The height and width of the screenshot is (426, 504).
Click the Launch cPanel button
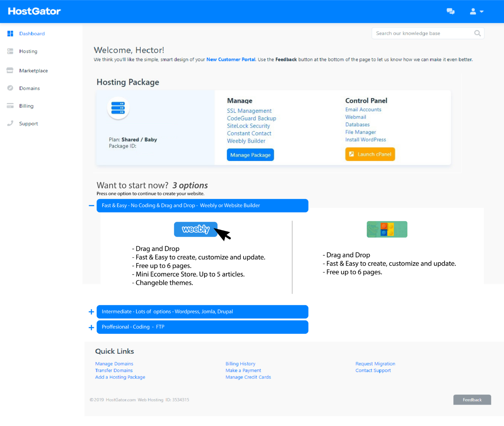tap(370, 154)
